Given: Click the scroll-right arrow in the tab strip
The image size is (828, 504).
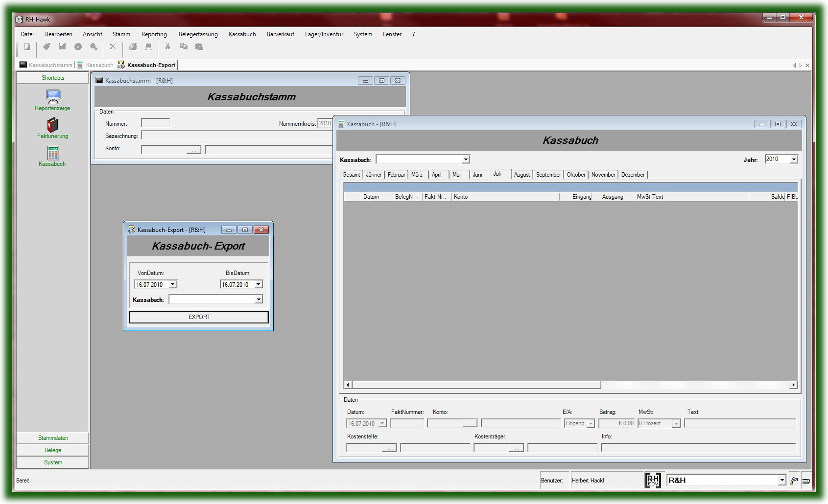Looking at the screenshot, I should coord(801,66).
